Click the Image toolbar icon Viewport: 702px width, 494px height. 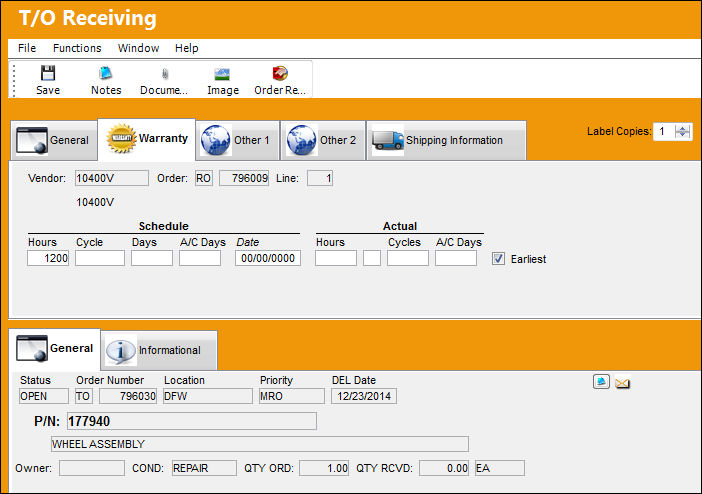222,74
